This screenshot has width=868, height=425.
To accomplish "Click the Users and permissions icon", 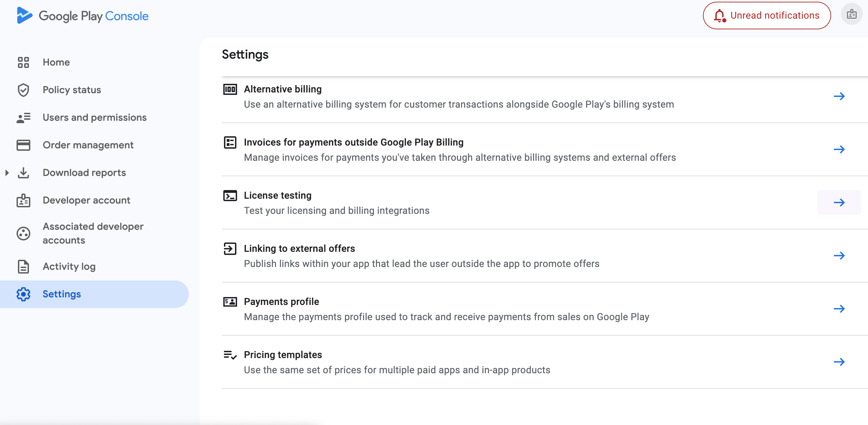I will [23, 118].
